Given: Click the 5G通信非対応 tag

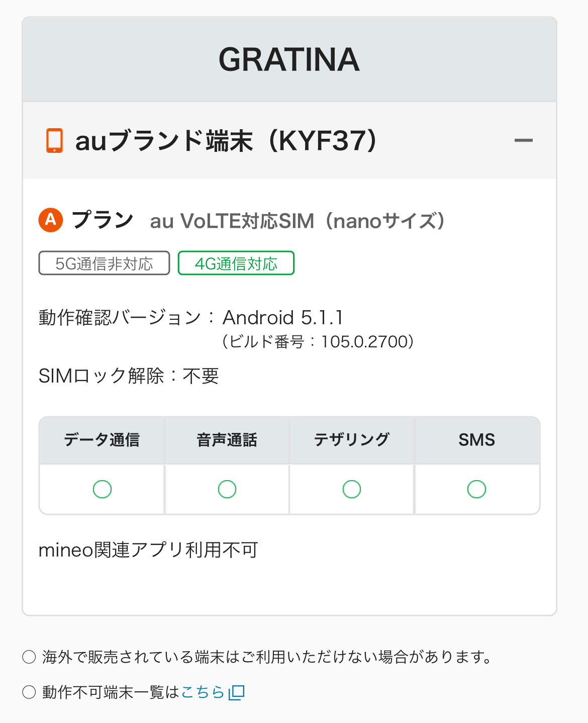Looking at the screenshot, I should [x=104, y=263].
